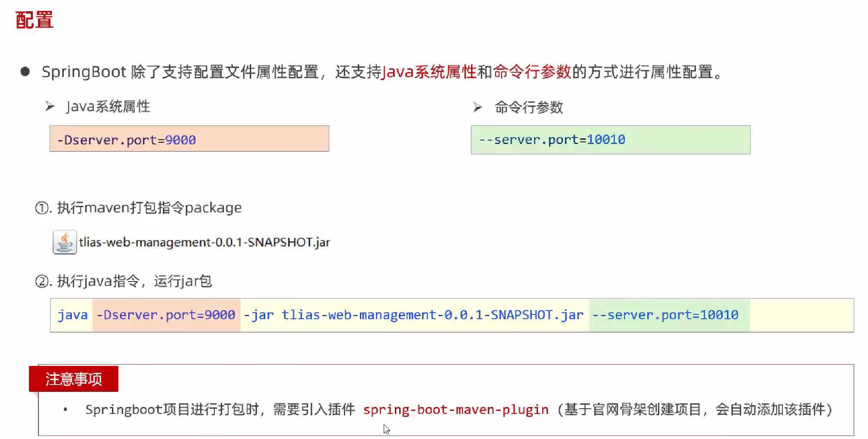Click the Java系统属性 sub-heading
Screen dimensions: 868x439
coord(108,106)
